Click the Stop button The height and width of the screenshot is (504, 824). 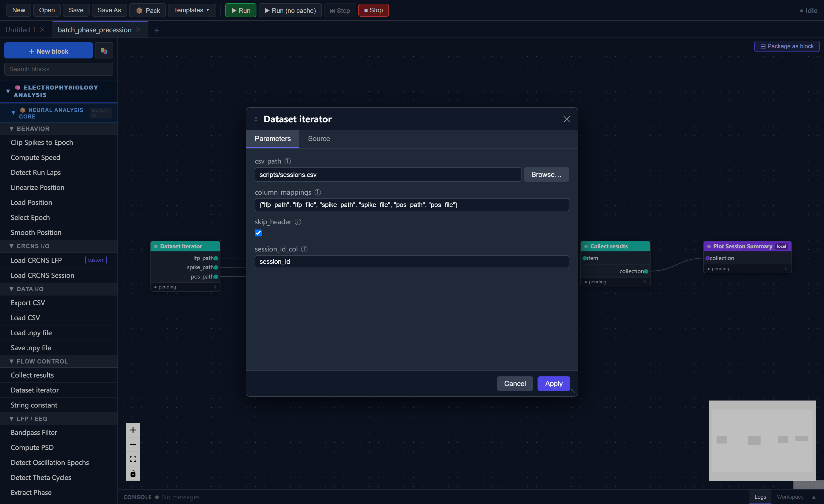point(373,10)
